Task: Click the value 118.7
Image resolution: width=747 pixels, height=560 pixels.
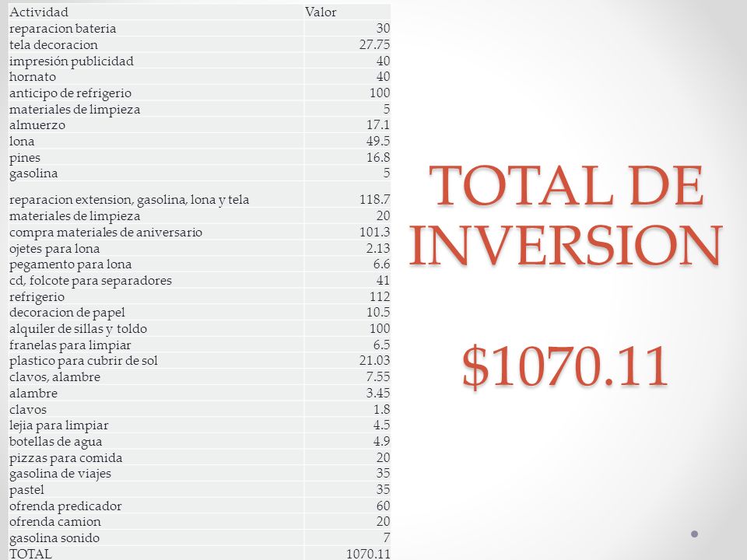Action: 374,199
